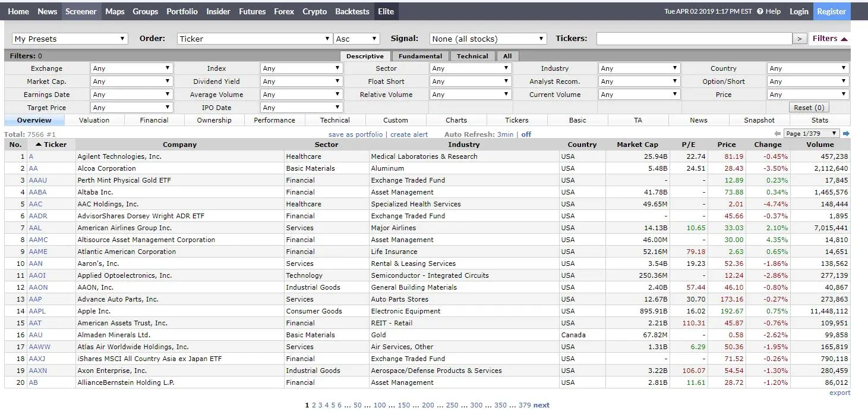The height and width of the screenshot is (414, 868).
Task: Click Apple Inc. company cell
Action: pos(181,311)
